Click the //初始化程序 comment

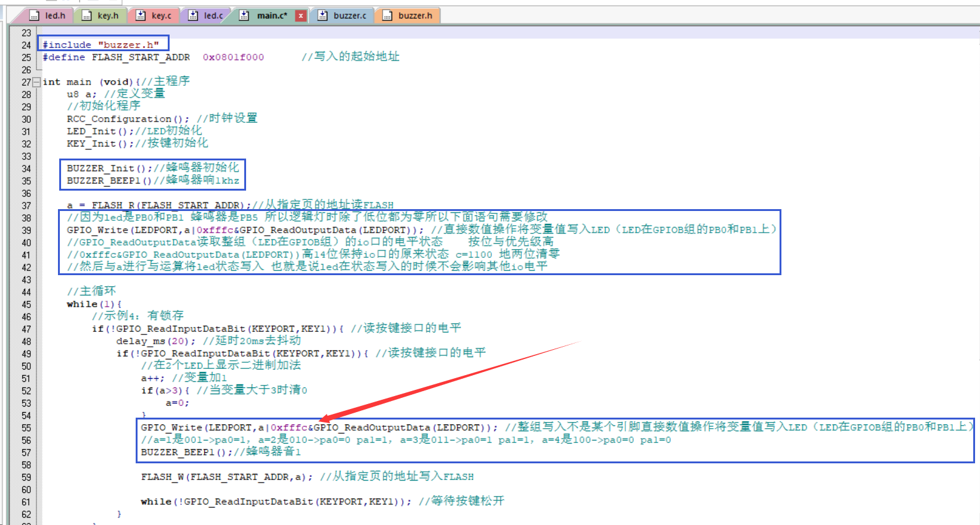tap(104, 106)
